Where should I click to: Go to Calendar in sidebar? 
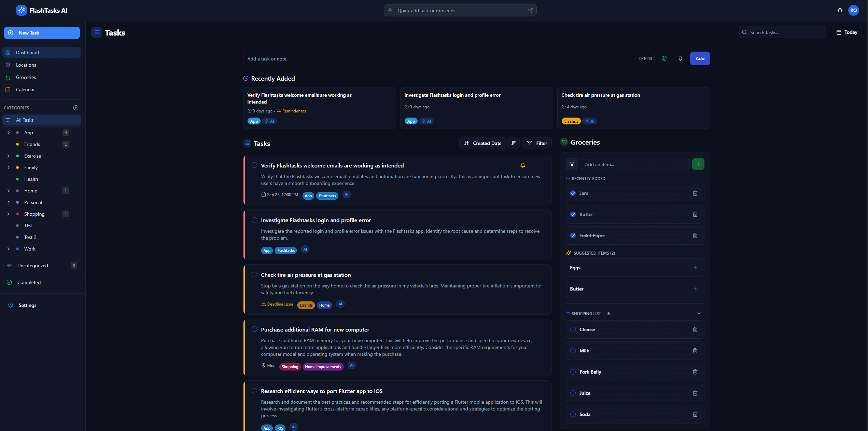(25, 90)
